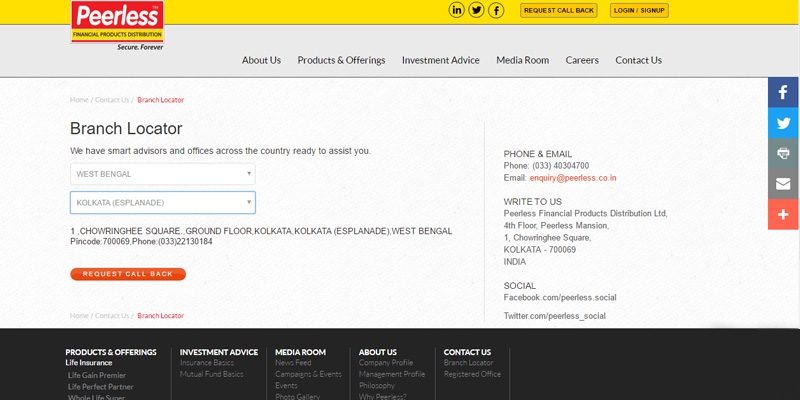Open Mutual Fund Basics footer link

212,374
